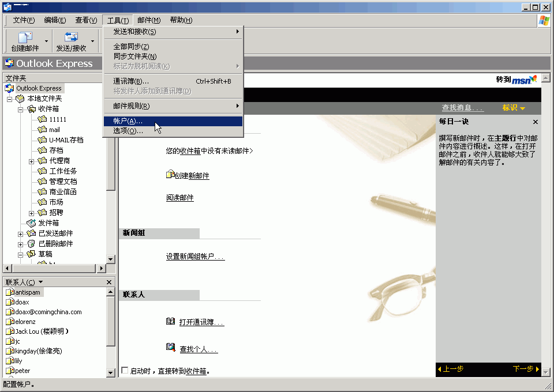554x392 pixels.
Task: Select the 商业信函 folder icon
Action: (42, 191)
